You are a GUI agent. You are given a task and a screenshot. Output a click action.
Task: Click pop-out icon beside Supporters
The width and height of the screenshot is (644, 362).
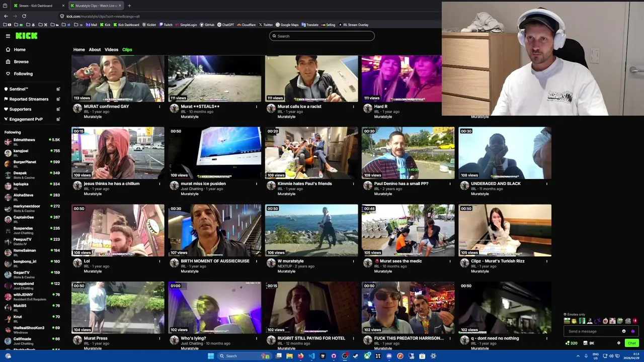pos(58,109)
